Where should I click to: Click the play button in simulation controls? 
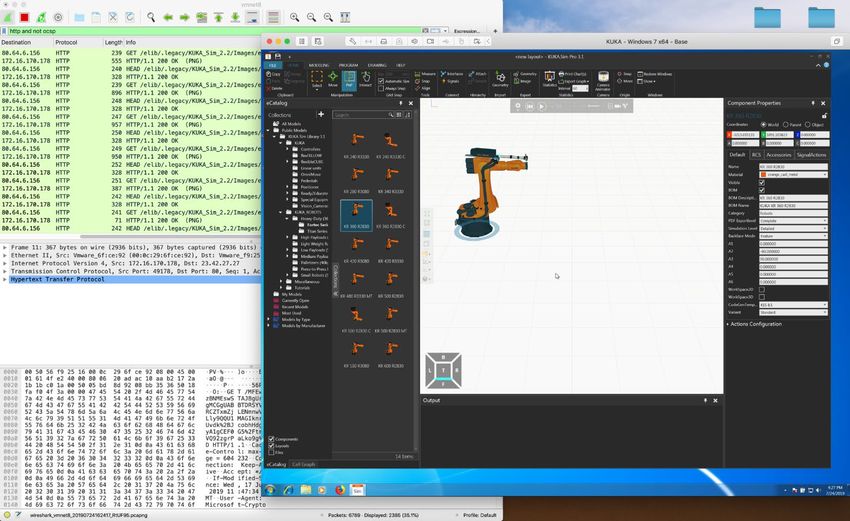(541, 106)
